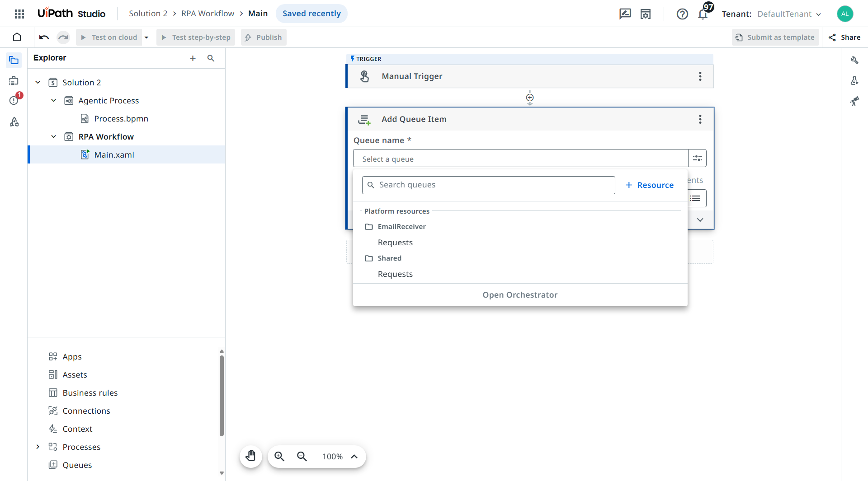Image resolution: width=868 pixels, height=481 pixels.
Task: Open the zoom level menu
Action: tap(355, 456)
